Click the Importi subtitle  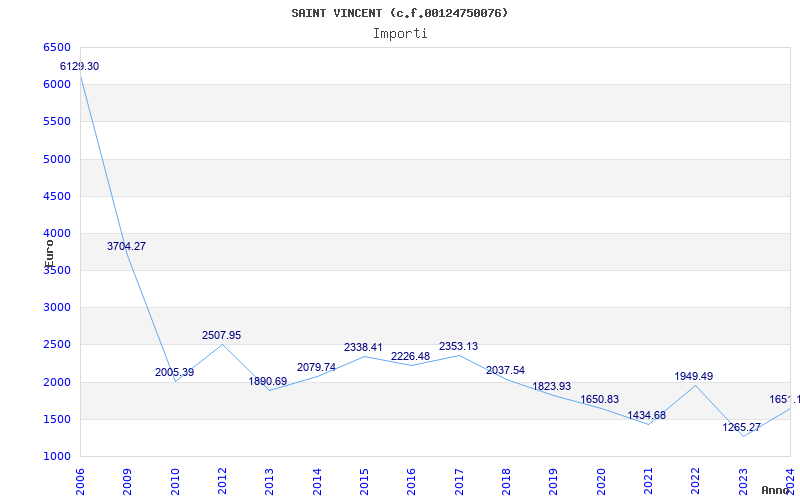coord(400,34)
